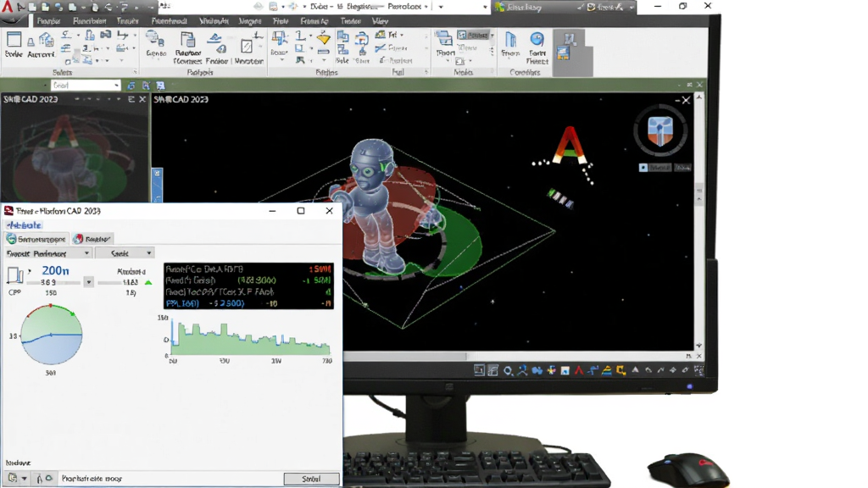Click the grid icon at status bar end

699,371
